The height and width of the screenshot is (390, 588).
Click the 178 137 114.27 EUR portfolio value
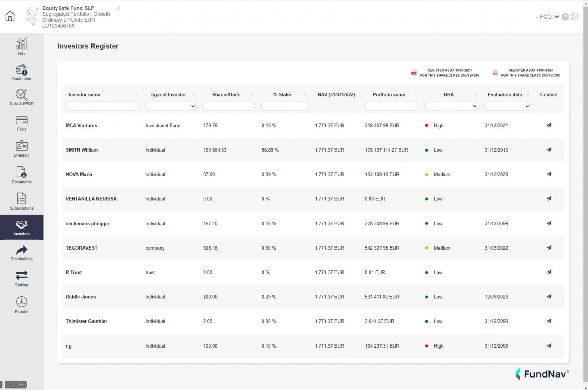[386, 150]
